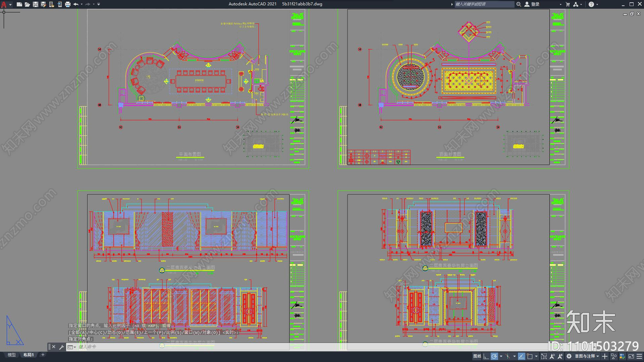Image resolution: width=644 pixels, height=362 pixels.
Task: Switch to the 模型 tab
Action: click(x=12, y=355)
